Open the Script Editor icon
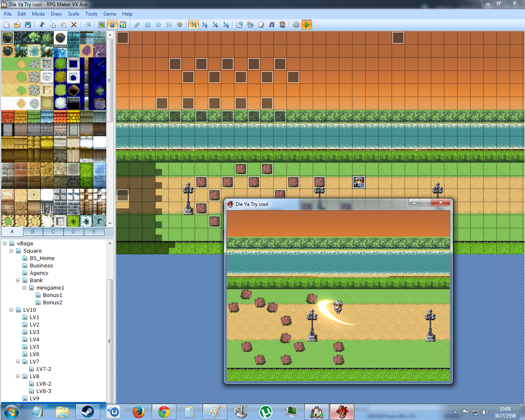The width and height of the screenshot is (525, 420). [261, 25]
